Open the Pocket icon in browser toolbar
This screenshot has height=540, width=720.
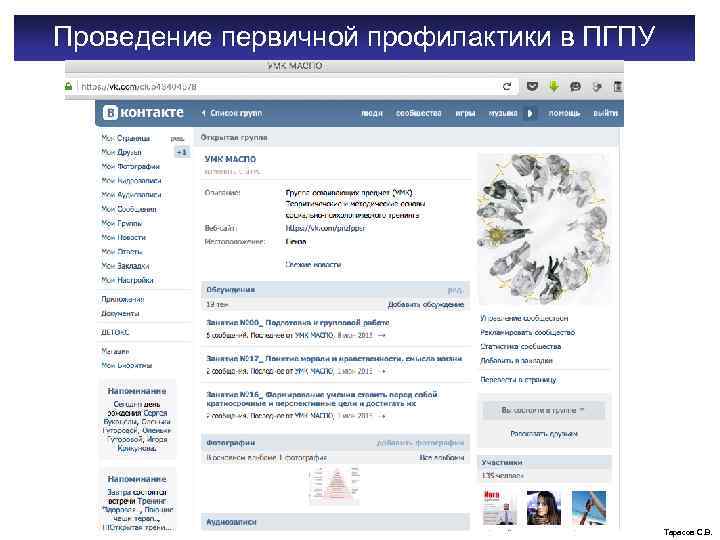click(x=532, y=86)
